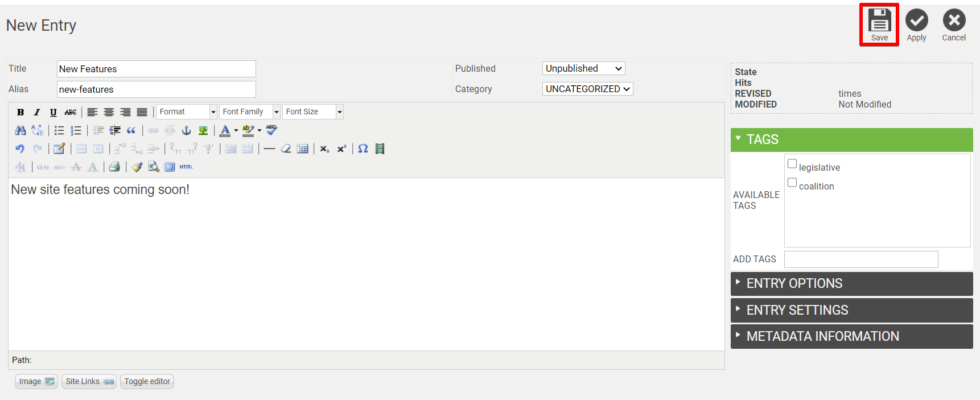This screenshot has width=980, height=400.
Task: Insert a numbered list
Action: click(76, 130)
